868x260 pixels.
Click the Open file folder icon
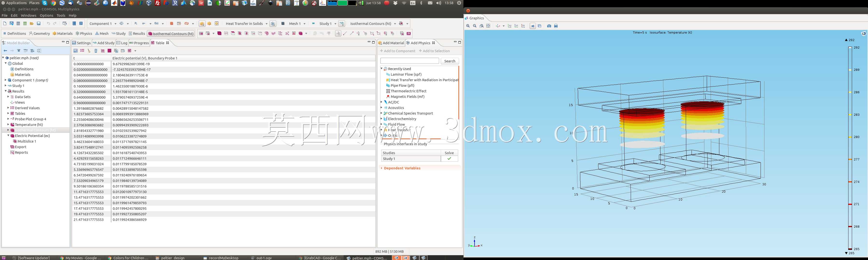pos(32,24)
